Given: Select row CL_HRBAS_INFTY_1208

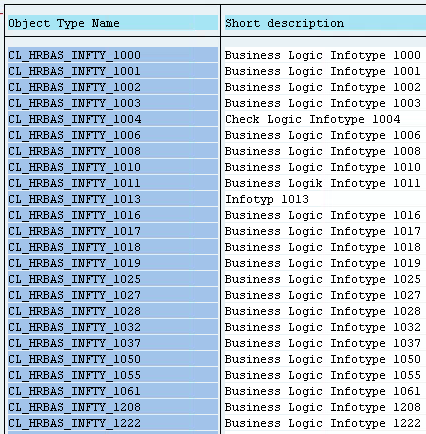Looking at the screenshot, I should coord(113,407).
